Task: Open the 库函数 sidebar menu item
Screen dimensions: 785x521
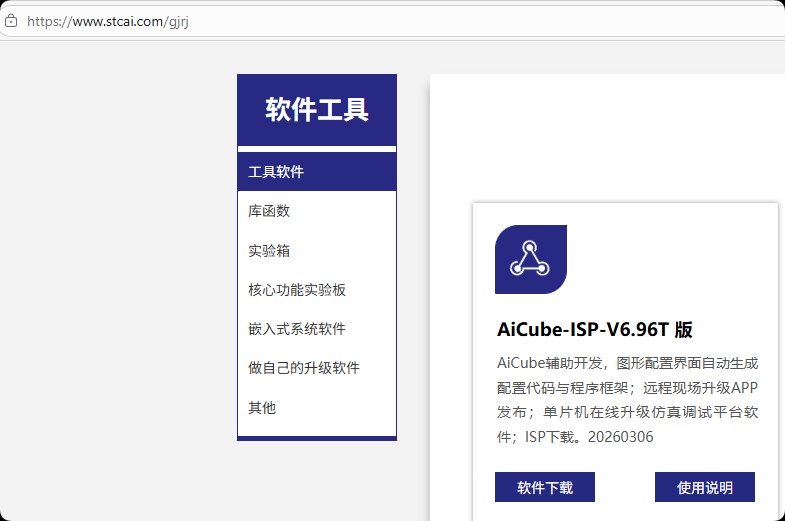Action: pos(317,211)
